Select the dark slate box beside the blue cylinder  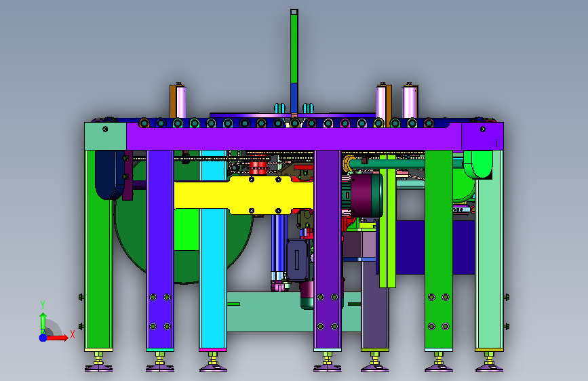pyautogui.click(x=297, y=260)
